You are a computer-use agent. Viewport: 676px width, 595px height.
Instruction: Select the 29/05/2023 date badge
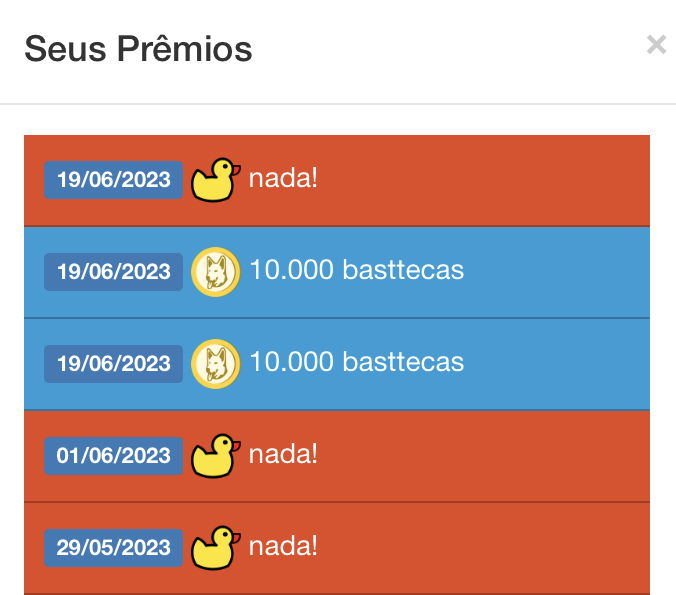113,548
